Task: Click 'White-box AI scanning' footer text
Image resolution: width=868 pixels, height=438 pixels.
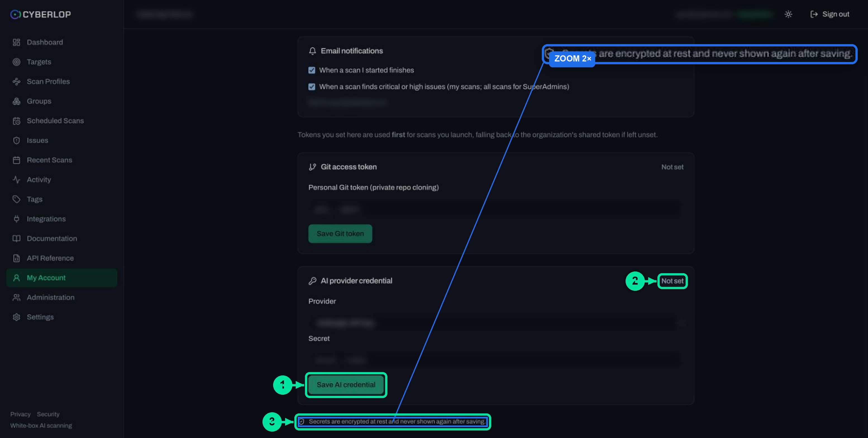Action: [41, 425]
